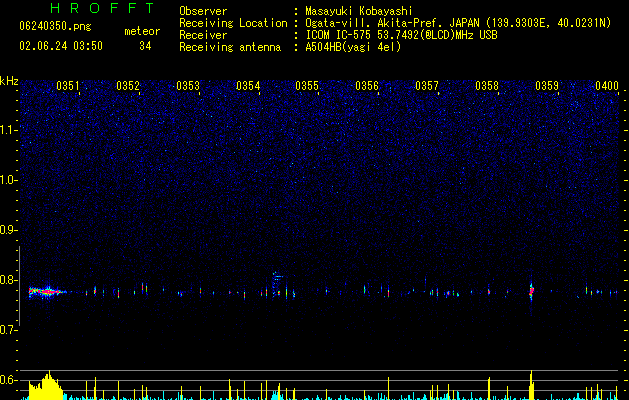This screenshot has width=629, height=400.
Task: Click the 0358 time marker
Action: tap(487, 86)
